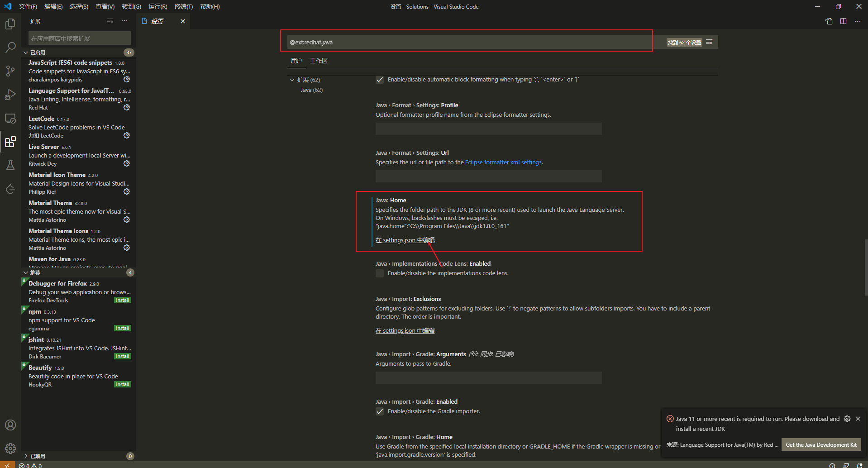Open the manage gear for Material Icon Theme
The height and width of the screenshot is (468, 868).
pos(127,191)
